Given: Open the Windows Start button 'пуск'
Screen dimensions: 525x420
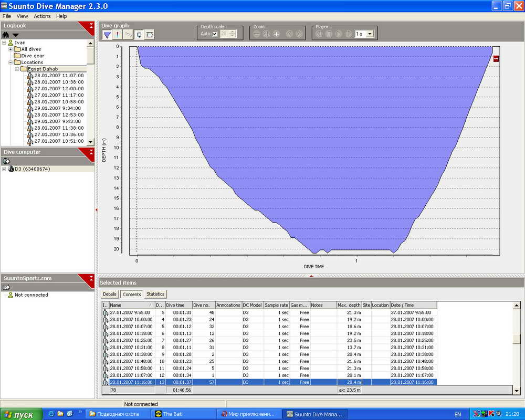Looking at the screenshot, I should 21,414.
